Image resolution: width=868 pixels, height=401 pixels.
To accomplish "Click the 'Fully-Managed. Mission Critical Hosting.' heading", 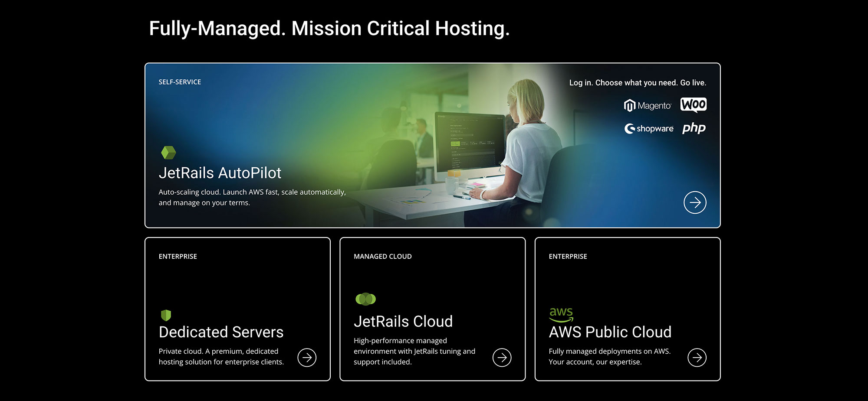I will tap(329, 29).
